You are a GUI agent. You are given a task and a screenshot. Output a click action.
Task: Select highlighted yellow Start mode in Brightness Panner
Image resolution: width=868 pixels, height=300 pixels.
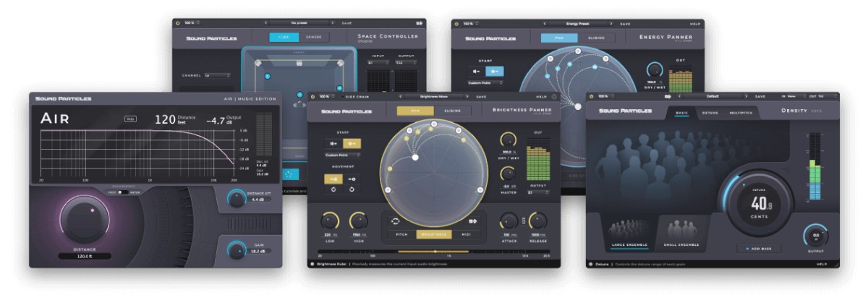click(x=352, y=143)
